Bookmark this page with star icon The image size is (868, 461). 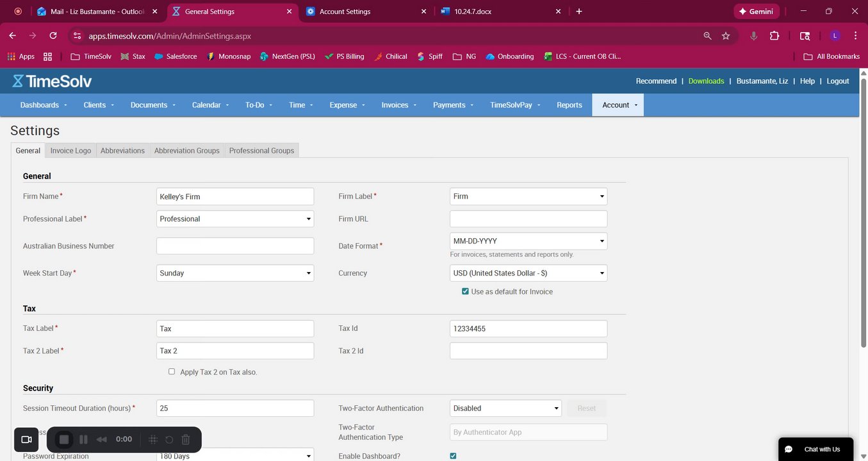point(726,36)
